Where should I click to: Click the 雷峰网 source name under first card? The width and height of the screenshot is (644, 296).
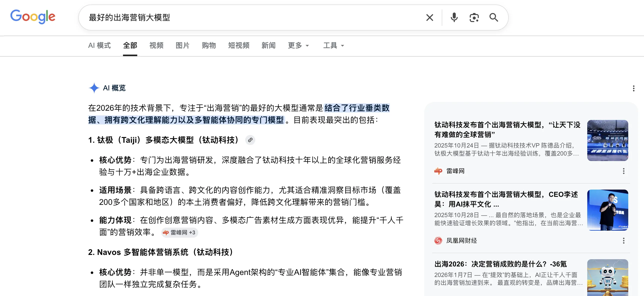(455, 171)
